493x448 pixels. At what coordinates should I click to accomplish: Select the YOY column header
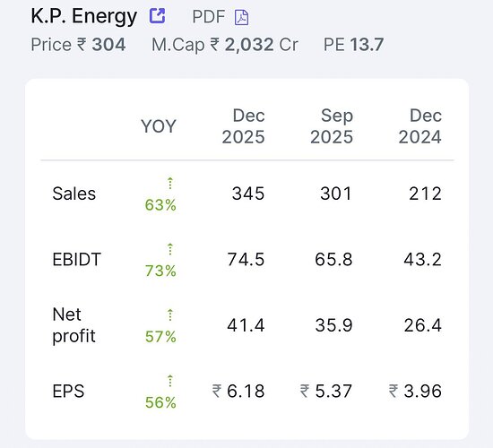[x=159, y=126]
